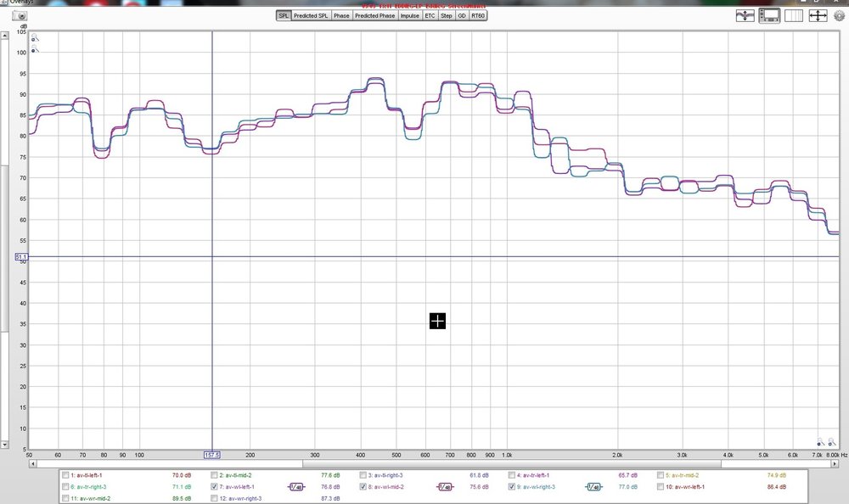Click the separate traces icon in top right
849x504 pixels.
click(x=745, y=16)
